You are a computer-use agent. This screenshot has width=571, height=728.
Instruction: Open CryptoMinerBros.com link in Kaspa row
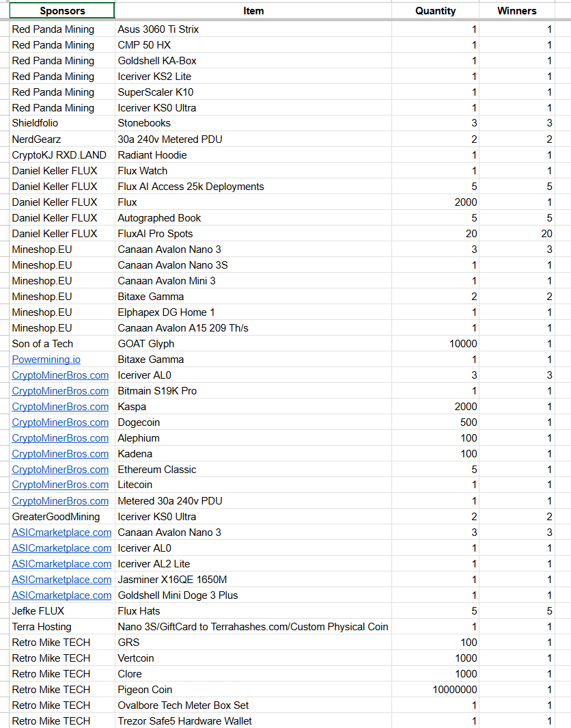(x=60, y=407)
